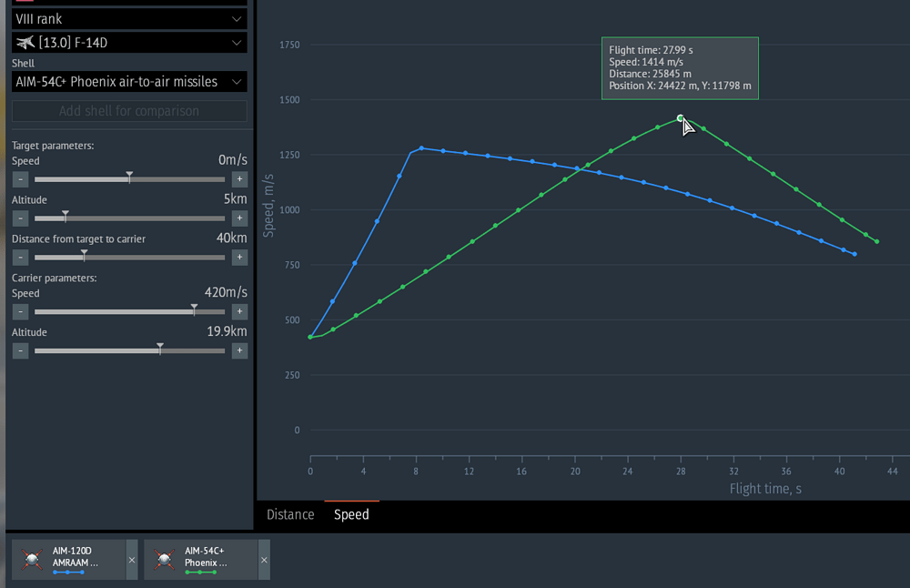Select the AIM-54C+ Phoenix missile icon

(x=164, y=560)
